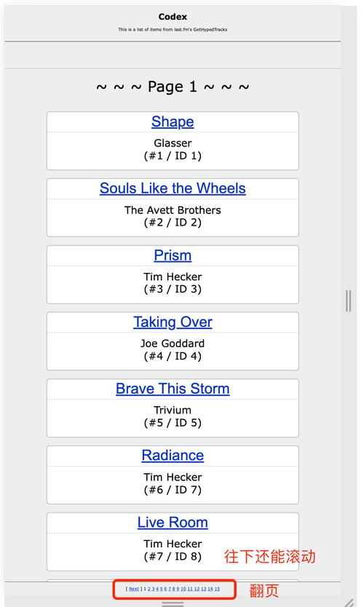Click the corner resize grip at bottom right
This screenshot has width=364, height=607.
[x=349, y=603]
